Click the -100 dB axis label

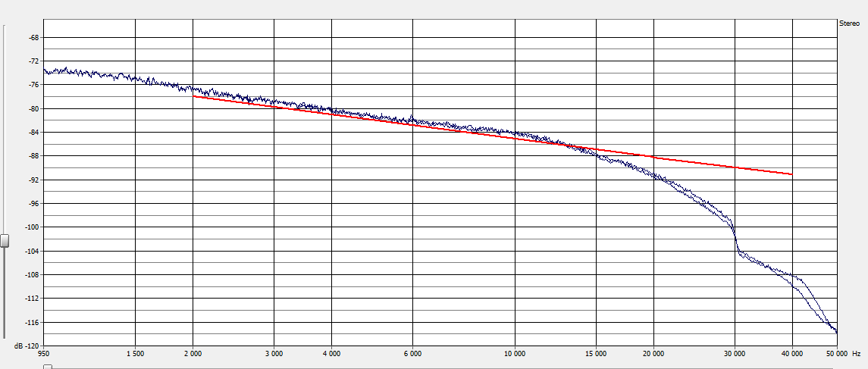pyautogui.click(x=31, y=227)
